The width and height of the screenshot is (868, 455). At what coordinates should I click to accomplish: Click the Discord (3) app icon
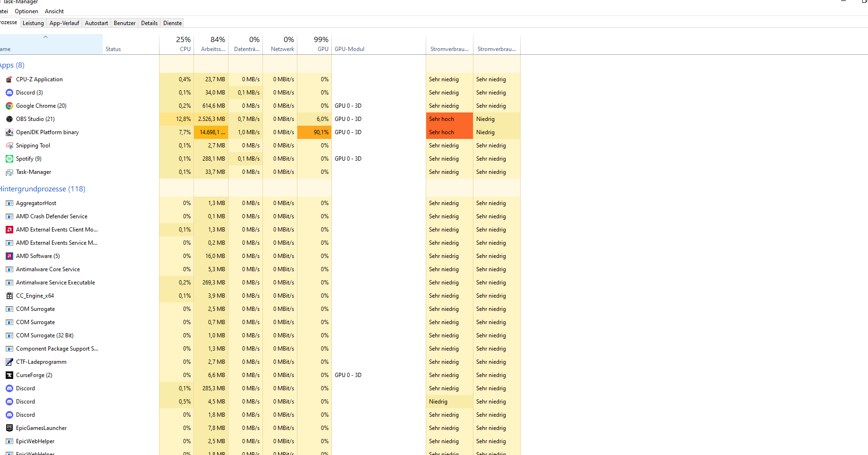[x=9, y=93]
